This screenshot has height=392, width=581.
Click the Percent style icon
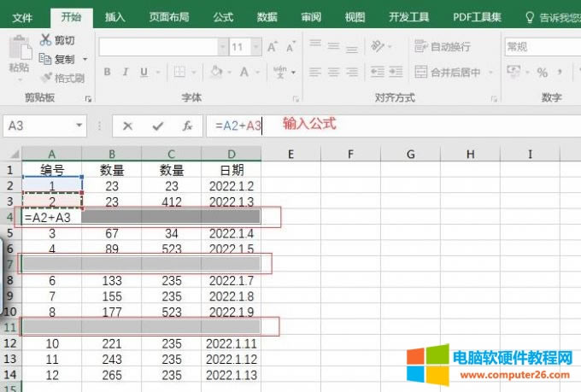click(x=542, y=73)
